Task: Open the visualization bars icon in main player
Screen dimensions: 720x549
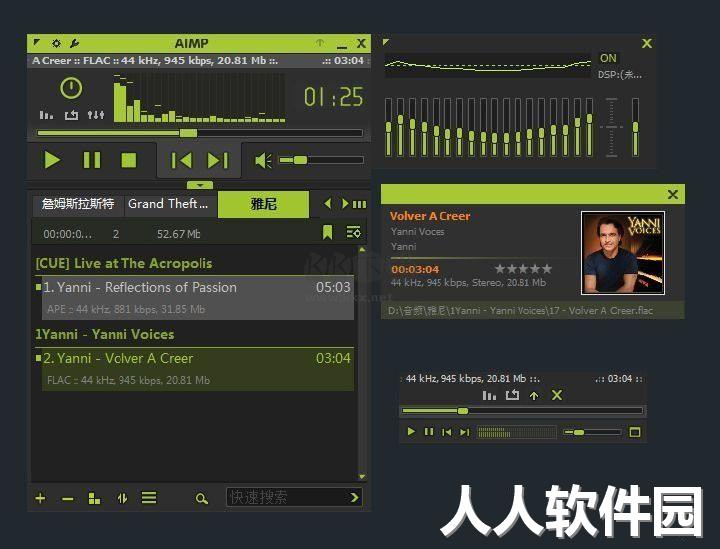Action: click(46, 114)
